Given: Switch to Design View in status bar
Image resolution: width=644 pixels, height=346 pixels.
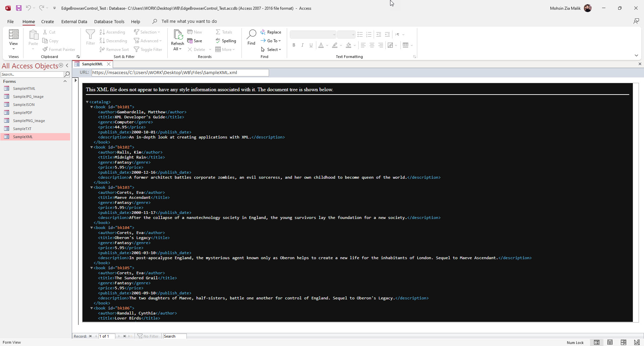Looking at the screenshot, I should [637, 342].
